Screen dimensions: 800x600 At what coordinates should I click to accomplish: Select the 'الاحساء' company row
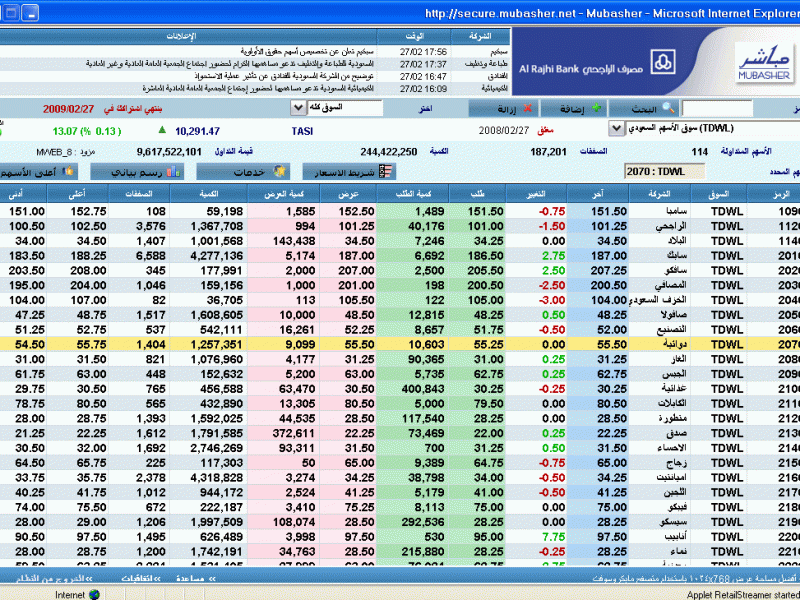pyautogui.click(x=400, y=448)
